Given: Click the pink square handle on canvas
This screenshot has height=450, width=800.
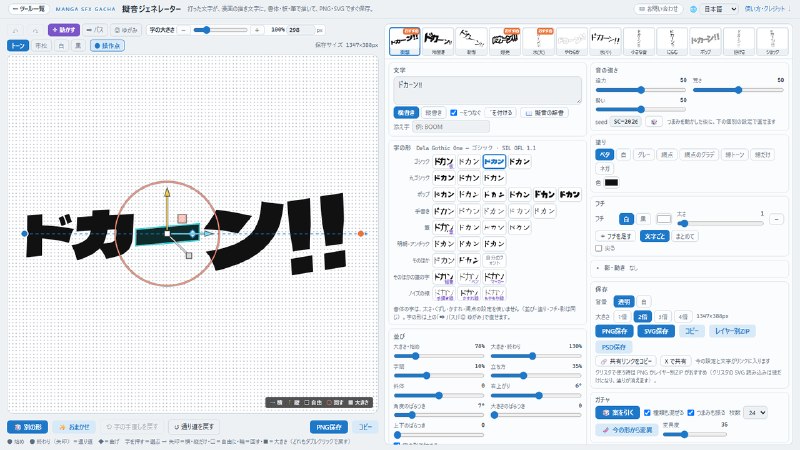Looking at the screenshot, I should pyautogui.click(x=182, y=218).
